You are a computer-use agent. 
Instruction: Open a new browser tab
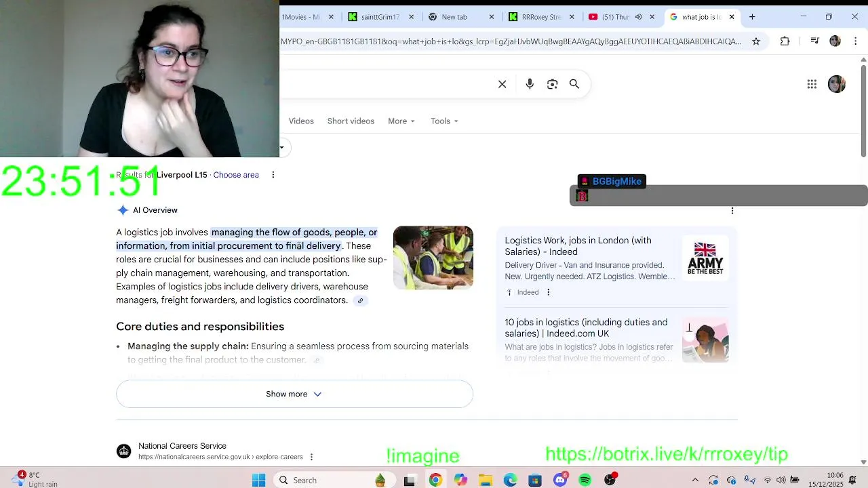[x=752, y=17]
